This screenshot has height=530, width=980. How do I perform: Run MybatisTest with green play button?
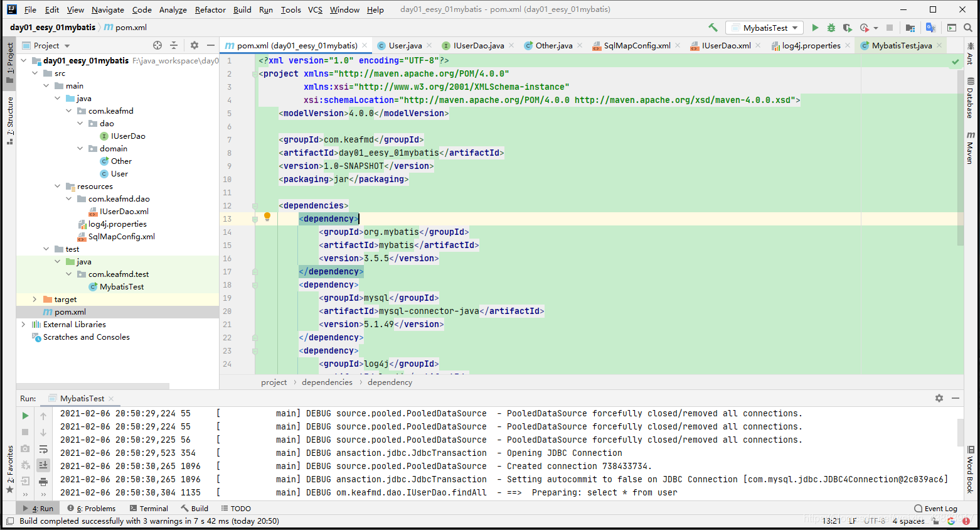815,28
